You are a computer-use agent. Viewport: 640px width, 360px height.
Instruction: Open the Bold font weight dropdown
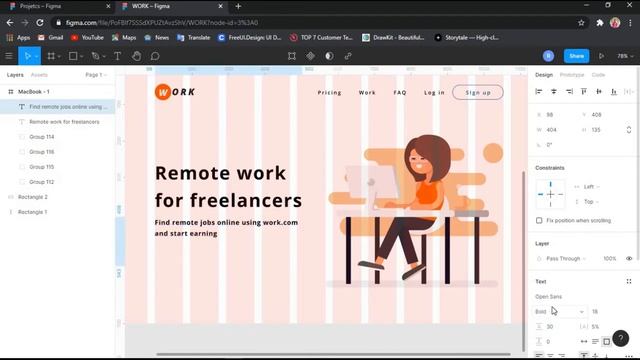click(559, 311)
